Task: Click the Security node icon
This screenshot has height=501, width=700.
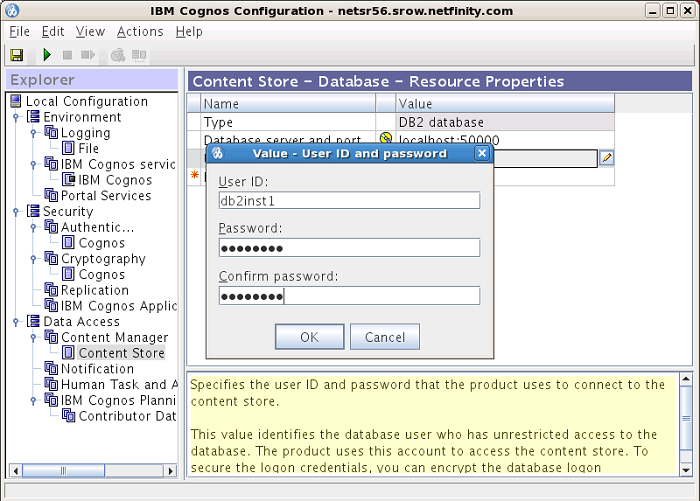Action: click(33, 211)
